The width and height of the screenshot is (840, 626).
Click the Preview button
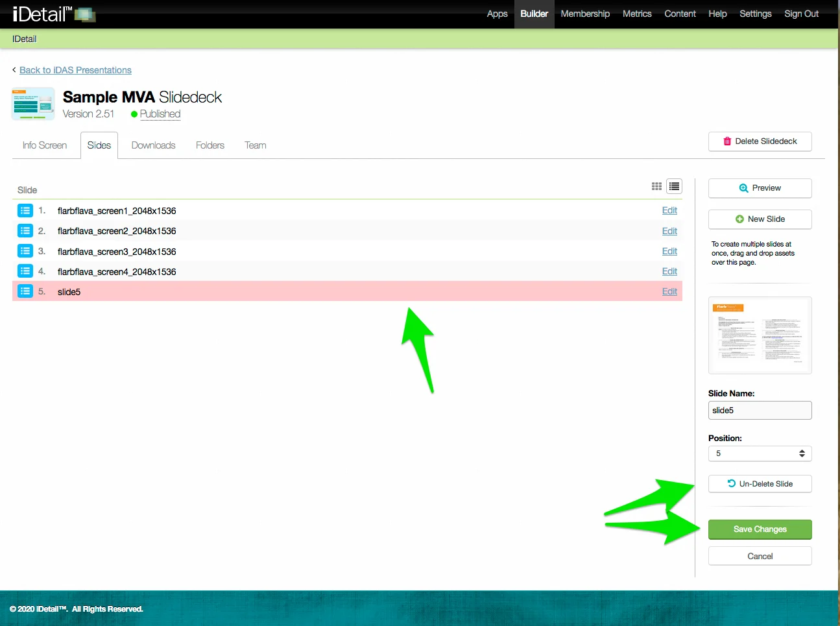(760, 188)
